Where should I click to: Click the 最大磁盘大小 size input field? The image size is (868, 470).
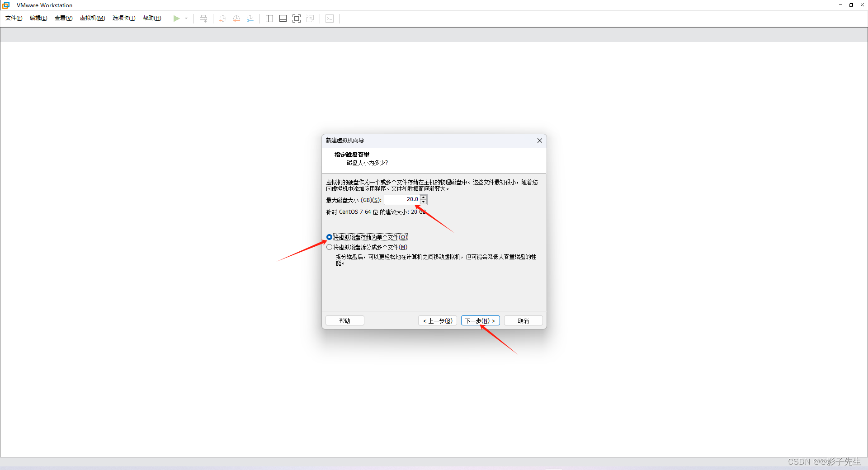[x=402, y=199]
